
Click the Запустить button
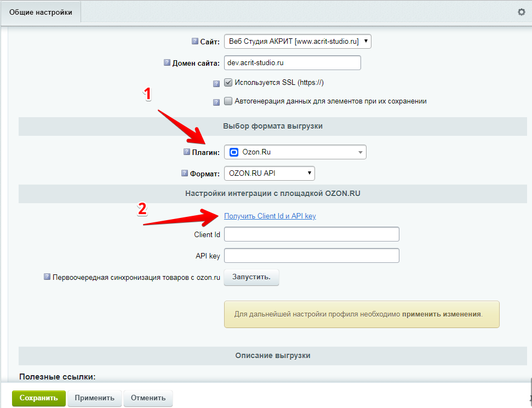point(251,277)
